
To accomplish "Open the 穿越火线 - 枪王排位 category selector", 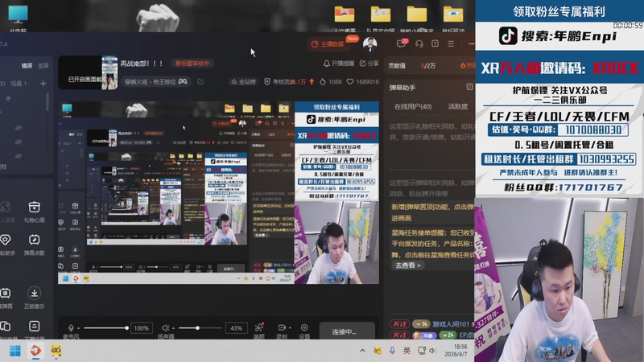I will coord(156,82).
